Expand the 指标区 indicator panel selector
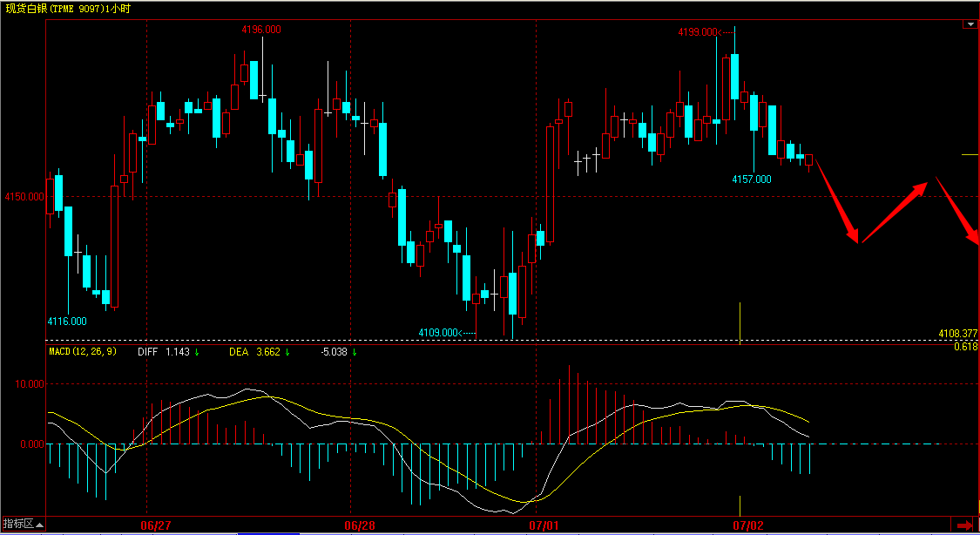Viewport: 980px width, 535px height. coord(21,524)
